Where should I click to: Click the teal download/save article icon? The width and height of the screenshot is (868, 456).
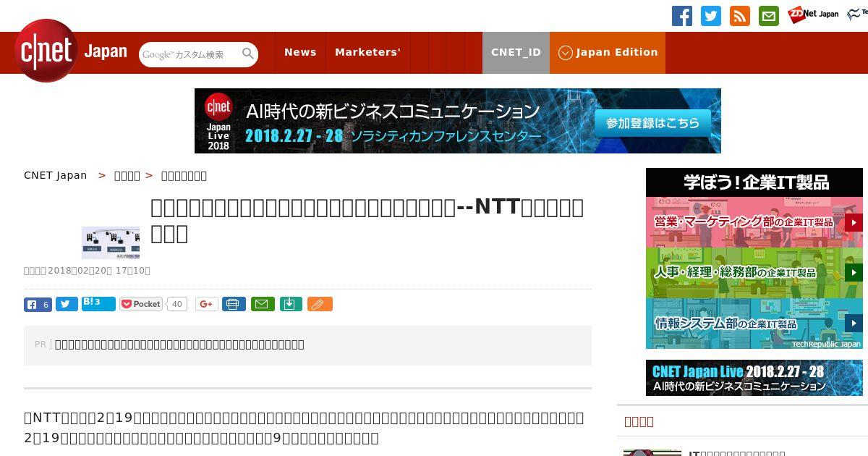pos(290,304)
